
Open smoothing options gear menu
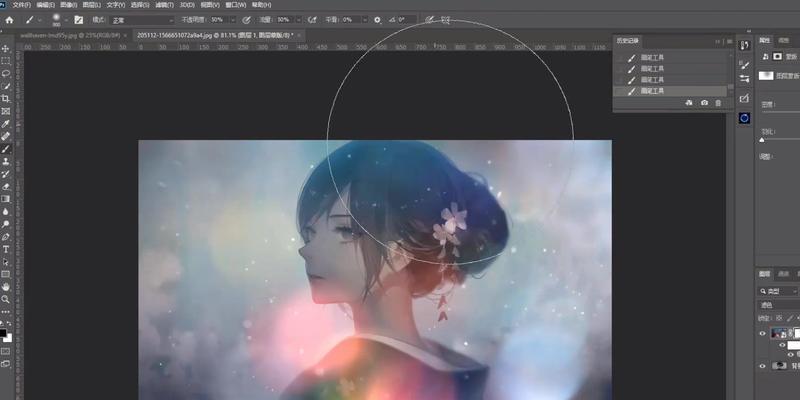(x=378, y=20)
